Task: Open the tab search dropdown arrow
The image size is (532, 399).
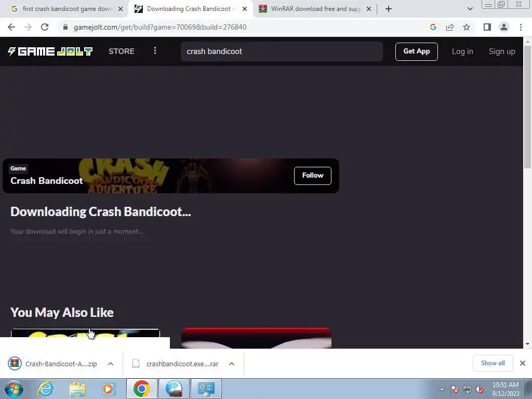Action: click(x=470, y=9)
